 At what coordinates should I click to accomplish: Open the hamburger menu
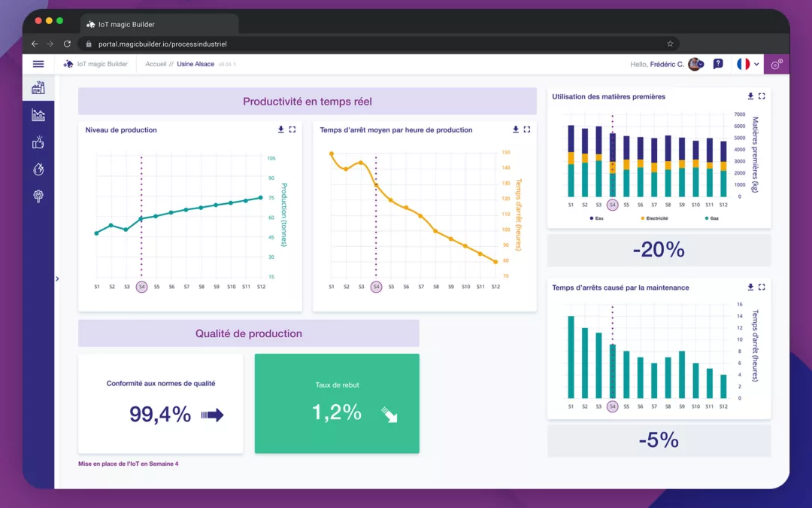click(x=38, y=64)
